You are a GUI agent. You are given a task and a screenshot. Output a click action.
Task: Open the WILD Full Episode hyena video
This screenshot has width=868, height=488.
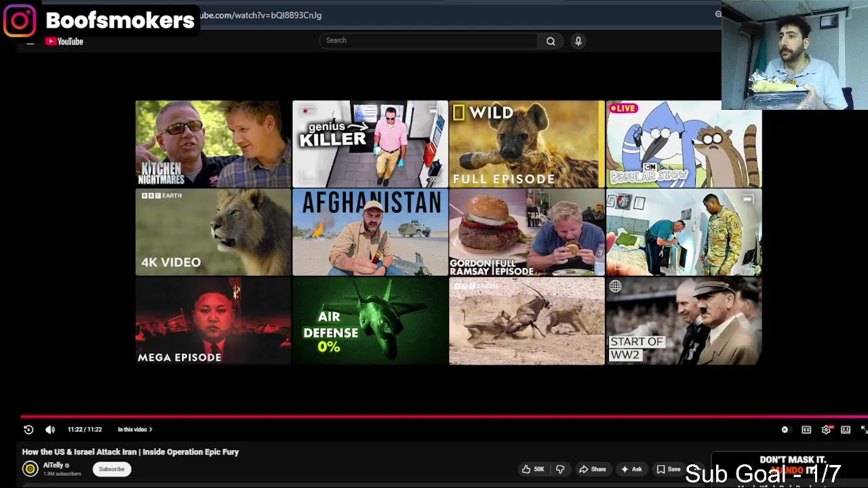(527, 144)
